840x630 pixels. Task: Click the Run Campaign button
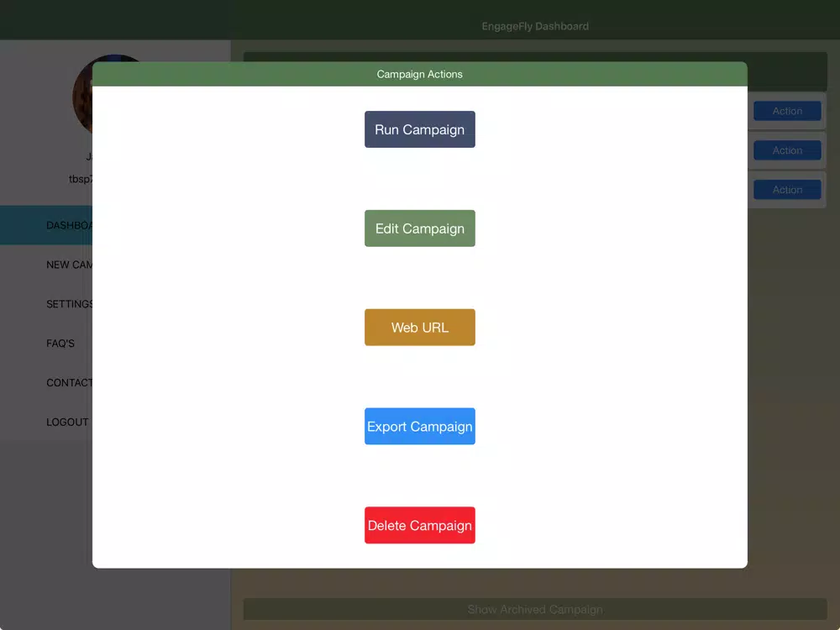pyautogui.click(x=419, y=129)
